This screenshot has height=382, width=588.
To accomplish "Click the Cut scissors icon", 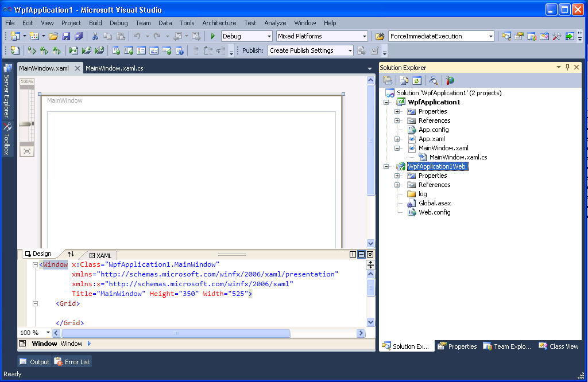I will click(95, 36).
